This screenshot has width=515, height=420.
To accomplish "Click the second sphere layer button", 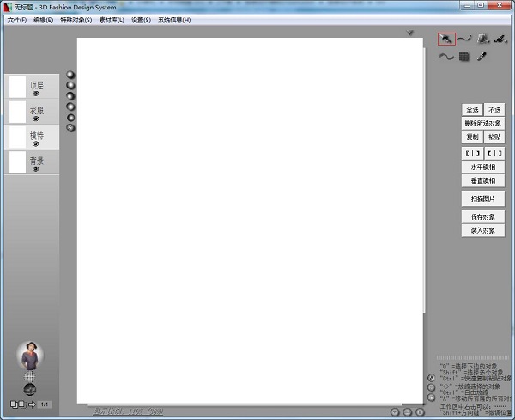I will [x=70, y=85].
